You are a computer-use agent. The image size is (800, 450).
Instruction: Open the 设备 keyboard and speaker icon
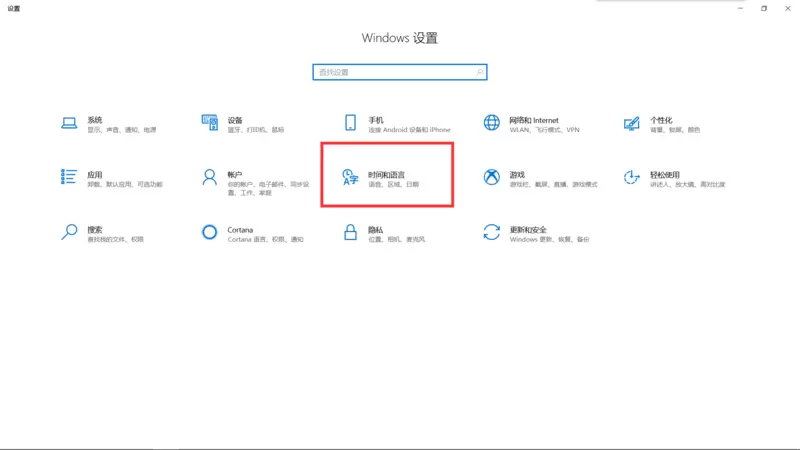coord(210,122)
